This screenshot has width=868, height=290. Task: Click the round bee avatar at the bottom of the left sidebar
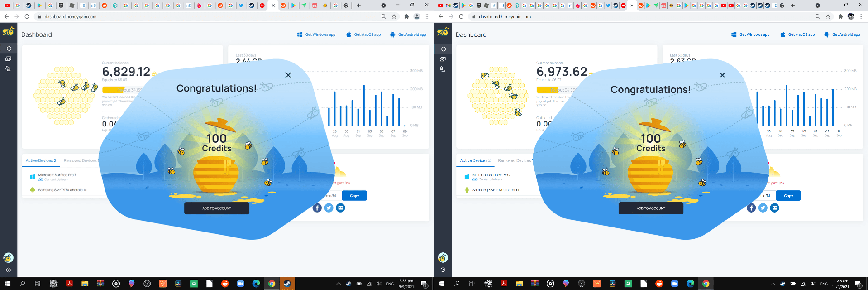8,258
